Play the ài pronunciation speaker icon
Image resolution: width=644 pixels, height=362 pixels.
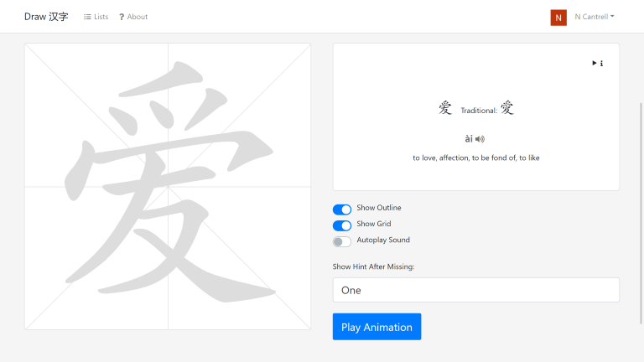click(480, 139)
